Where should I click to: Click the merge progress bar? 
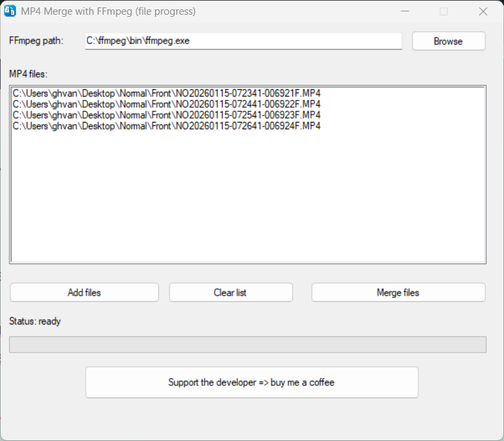click(247, 344)
